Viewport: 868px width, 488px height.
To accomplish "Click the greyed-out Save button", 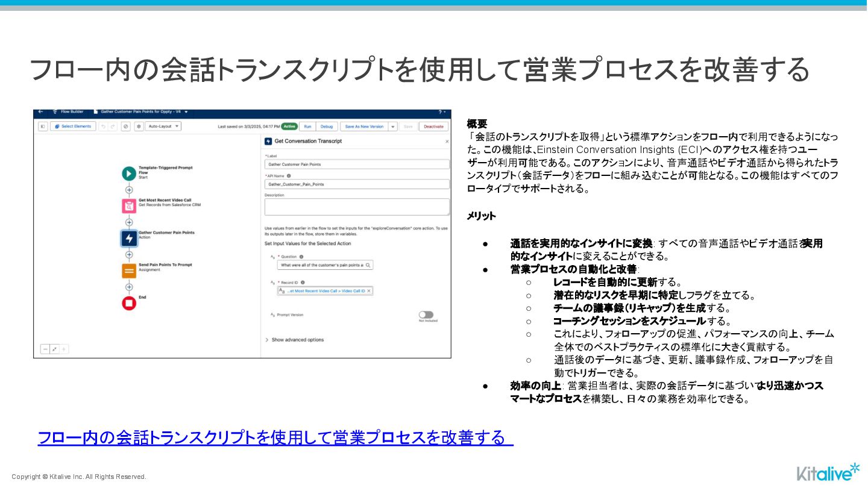I will tap(408, 127).
